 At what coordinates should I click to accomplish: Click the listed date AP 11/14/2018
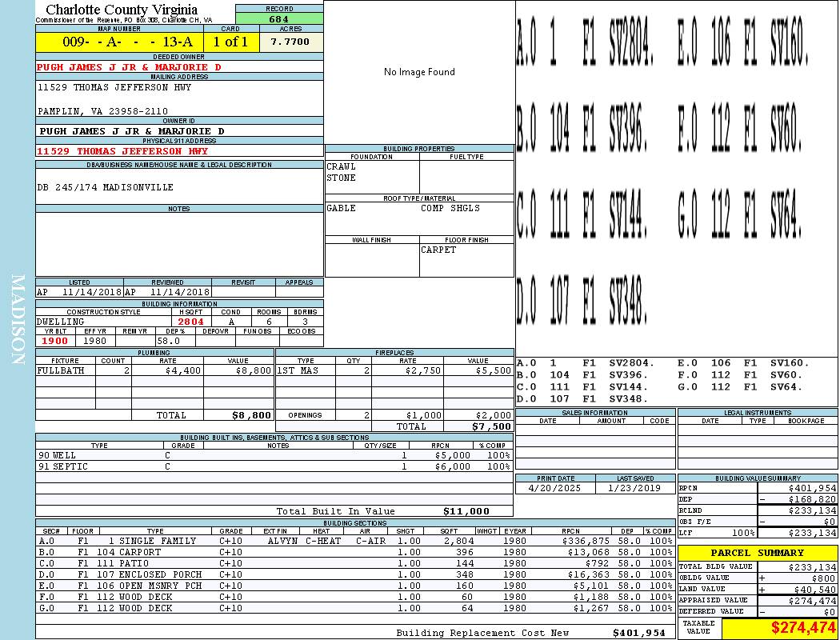79,292
